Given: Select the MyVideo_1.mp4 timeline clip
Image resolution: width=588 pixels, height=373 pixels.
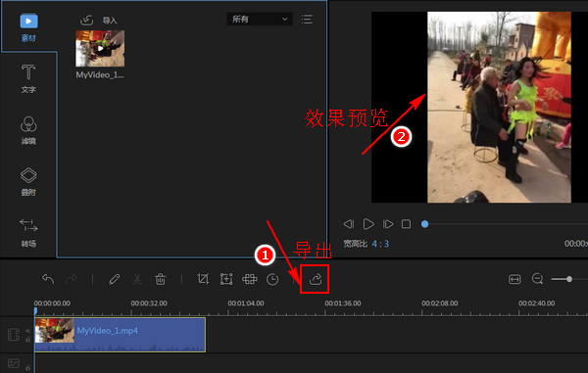Looking at the screenshot, I should pos(120,335).
